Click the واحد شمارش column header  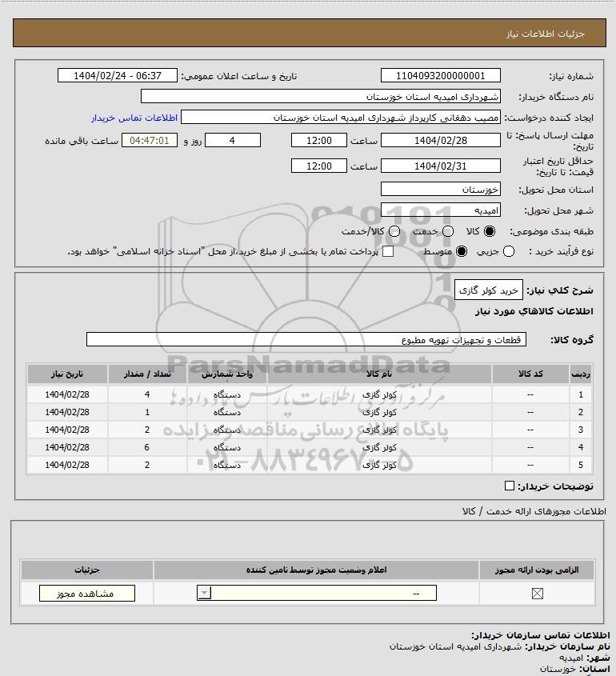[x=227, y=374]
